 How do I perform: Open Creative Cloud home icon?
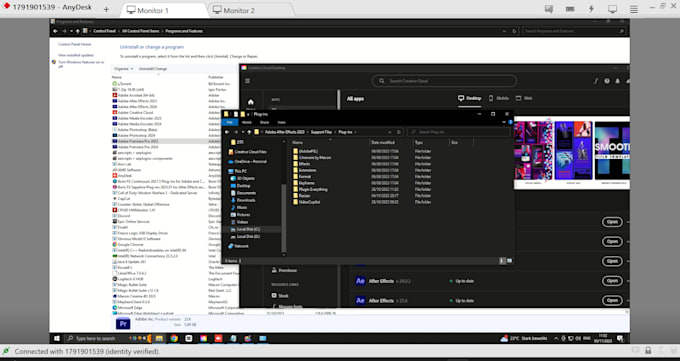[x=251, y=102]
